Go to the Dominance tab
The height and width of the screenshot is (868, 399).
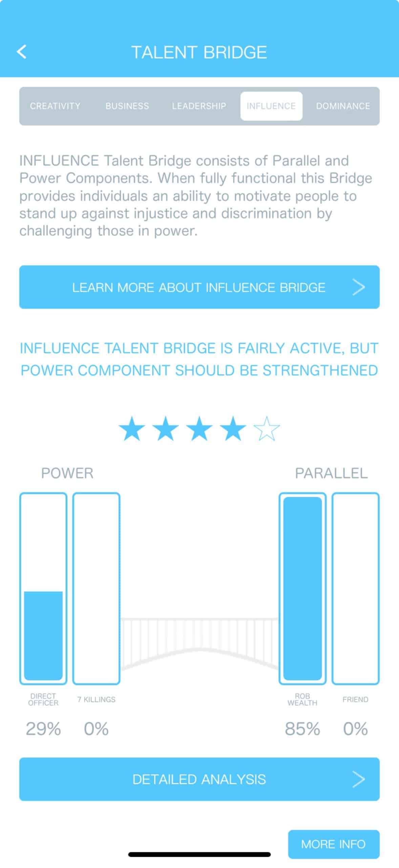click(x=343, y=106)
